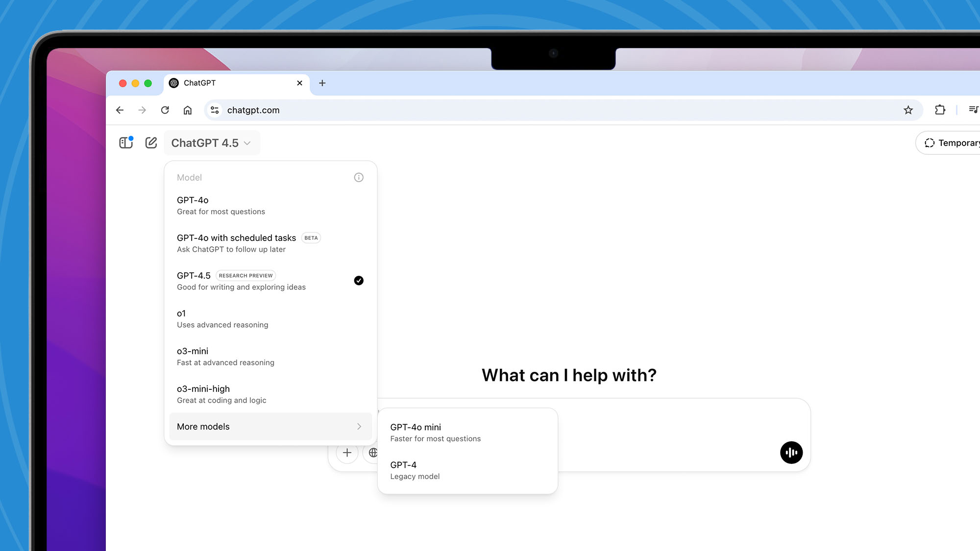Start a new chat with the compose icon

click(x=151, y=143)
